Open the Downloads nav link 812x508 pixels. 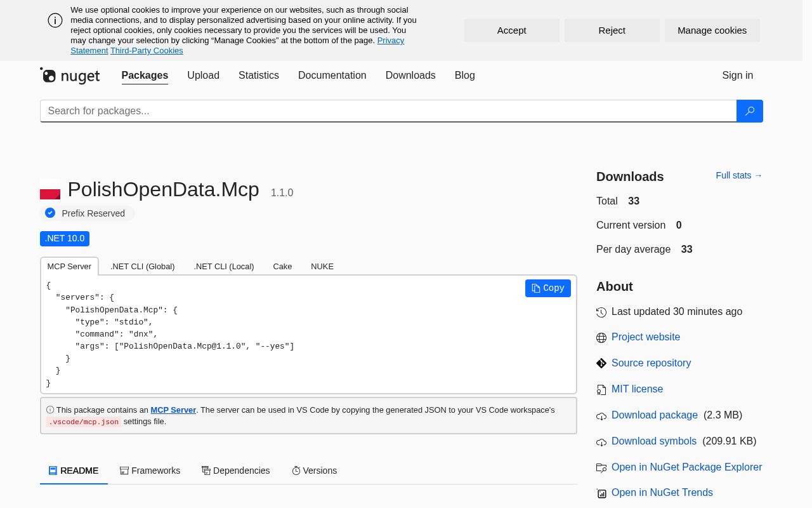(x=410, y=76)
